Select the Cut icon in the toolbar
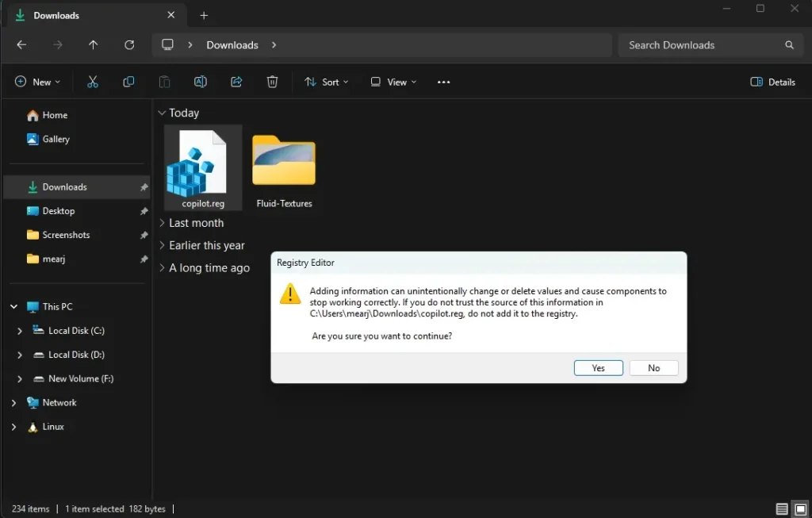The height and width of the screenshot is (518, 812). 93,82
